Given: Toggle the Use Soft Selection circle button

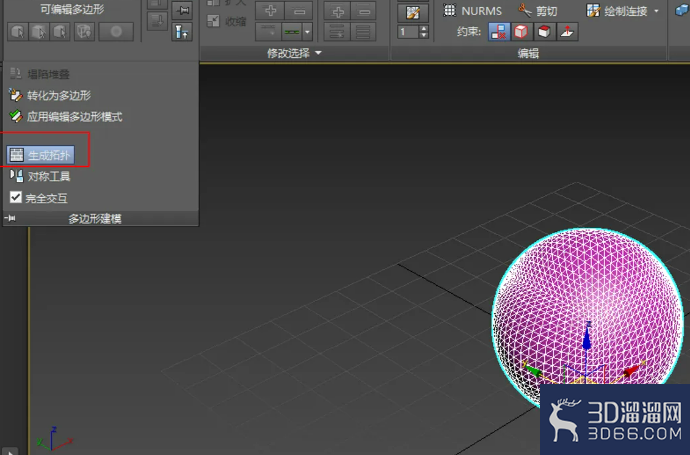Looking at the screenshot, I should point(116,32).
